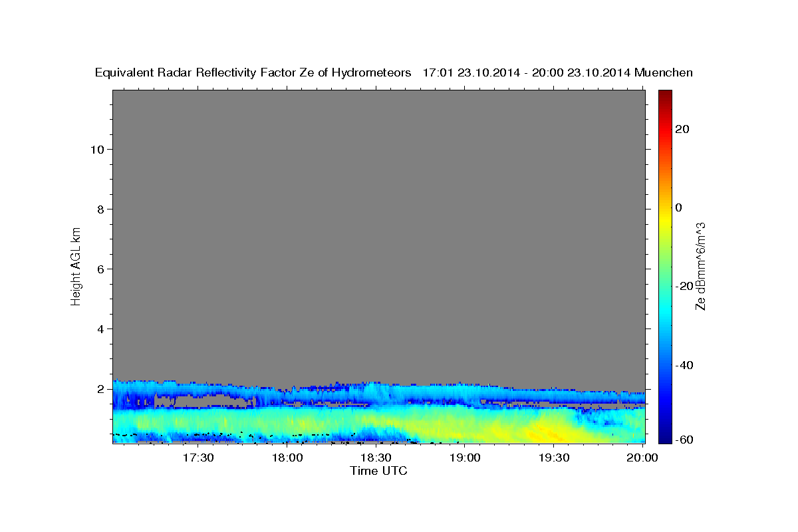
Task: Click the '18:30' time tick label
Action: pyautogui.click(x=376, y=458)
